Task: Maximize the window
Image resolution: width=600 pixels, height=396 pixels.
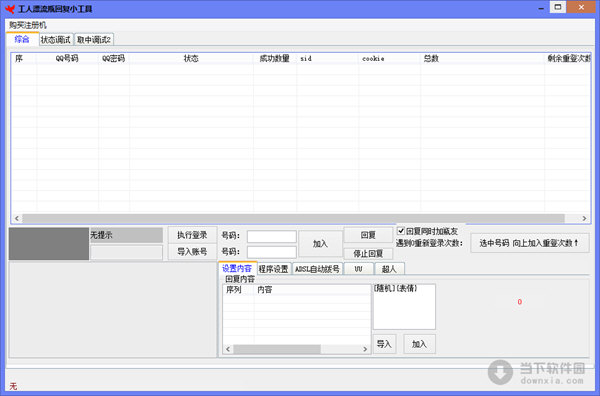Action: tap(558, 7)
